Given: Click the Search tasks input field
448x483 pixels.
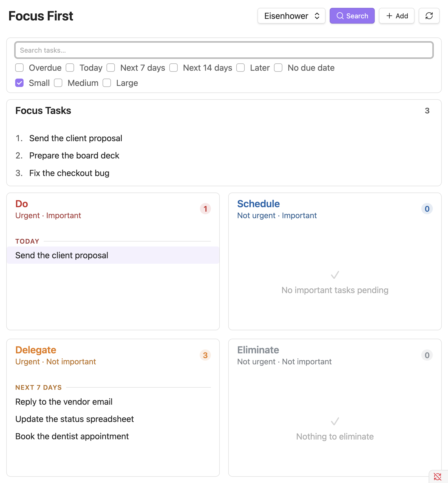Looking at the screenshot, I should [224, 50].
